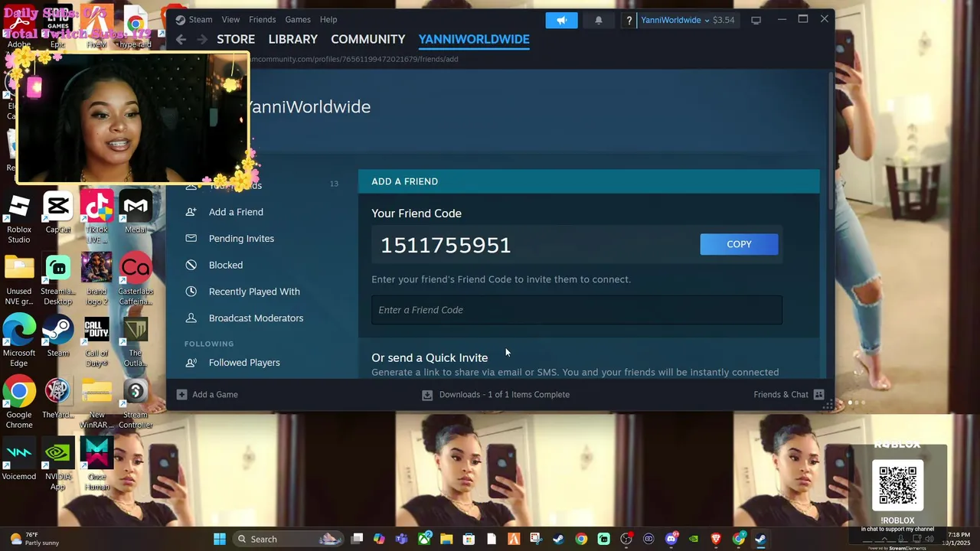Go forward with the Steam forward arrow

pos(202,40)
